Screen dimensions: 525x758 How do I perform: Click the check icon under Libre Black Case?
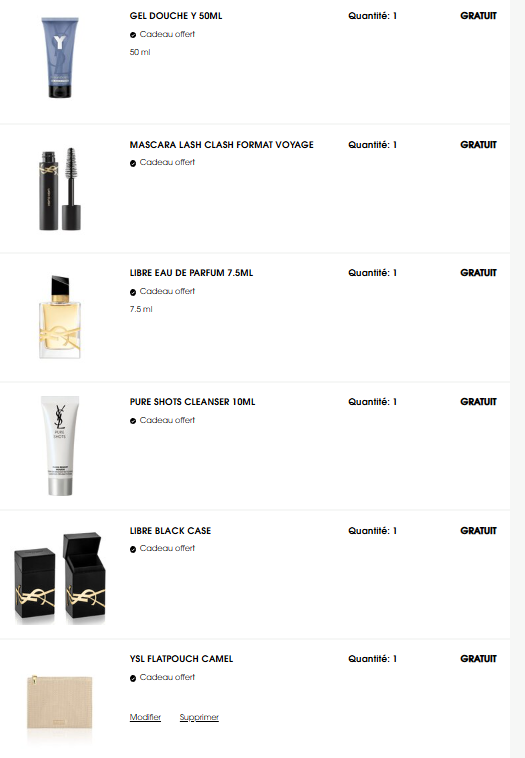pos(133,549)
